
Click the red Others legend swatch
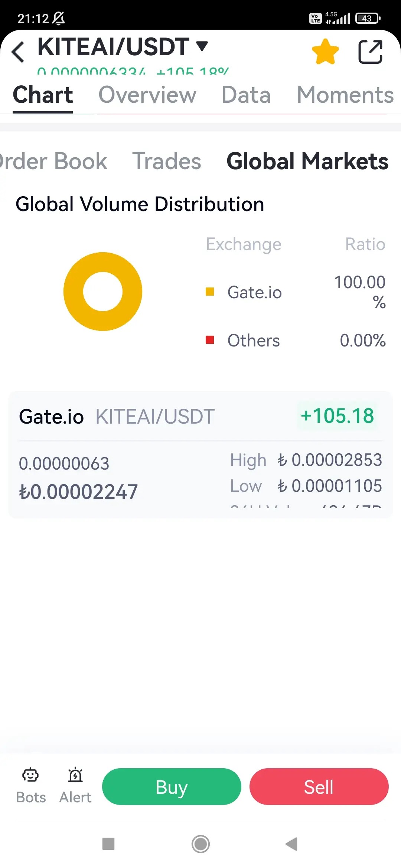pos(210,340)
